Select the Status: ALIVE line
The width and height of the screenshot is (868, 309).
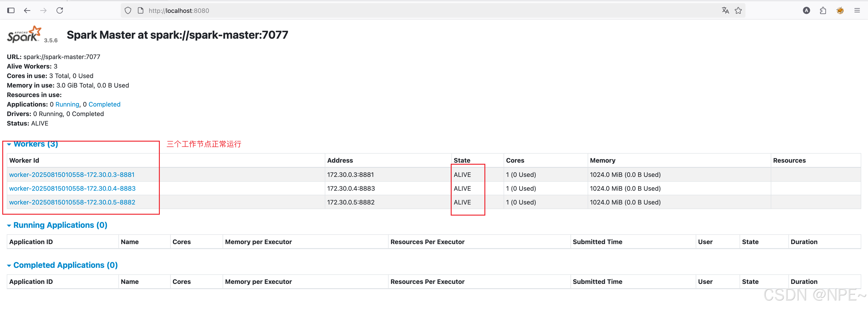[28, 124]
